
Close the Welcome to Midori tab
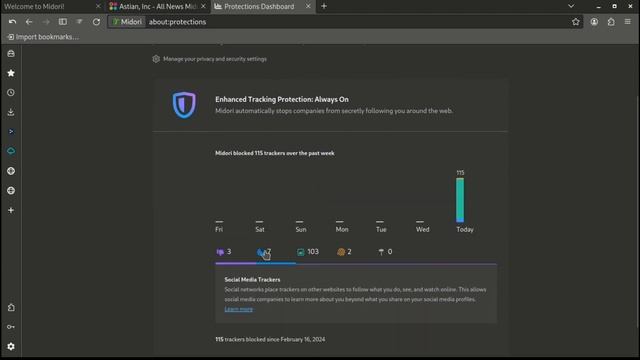coord(98,7)
